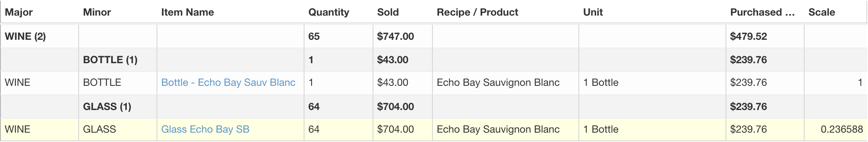Screen dimensions: 868x142
Task: Select the highlighted GLASS minor cell
Action: click(x=118, y=130)
